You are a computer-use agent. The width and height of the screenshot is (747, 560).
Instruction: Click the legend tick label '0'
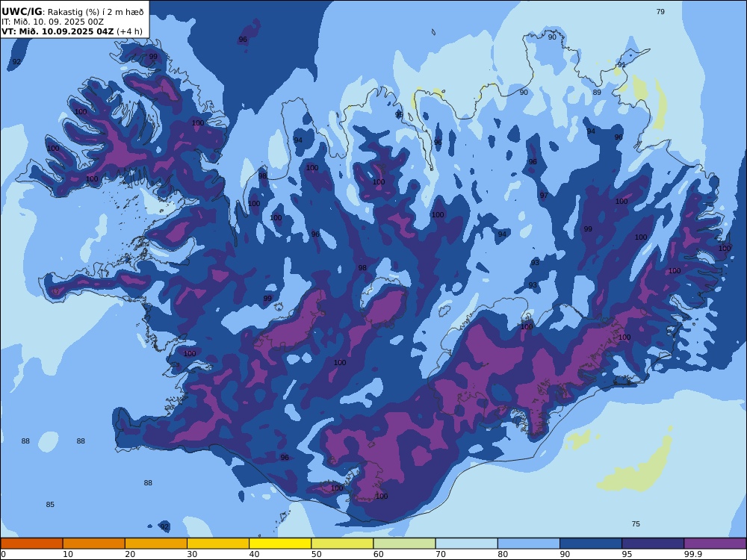pos(3,554)
